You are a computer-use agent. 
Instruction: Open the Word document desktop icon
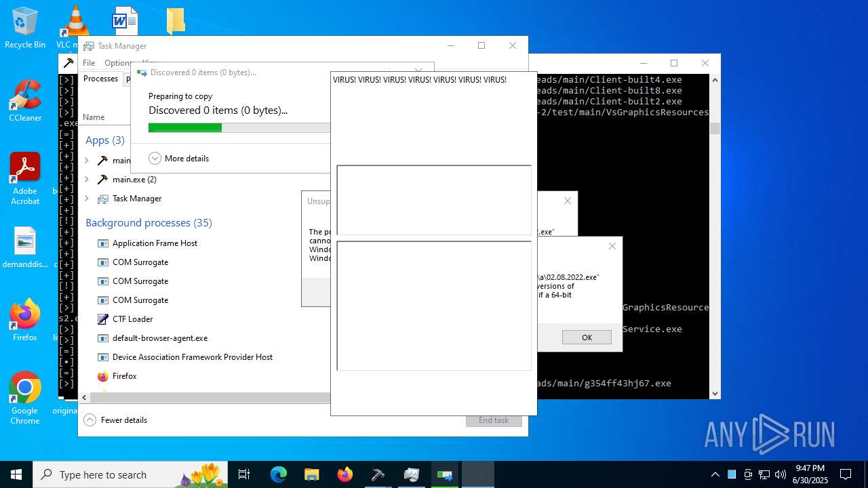[x=125, y=20]
